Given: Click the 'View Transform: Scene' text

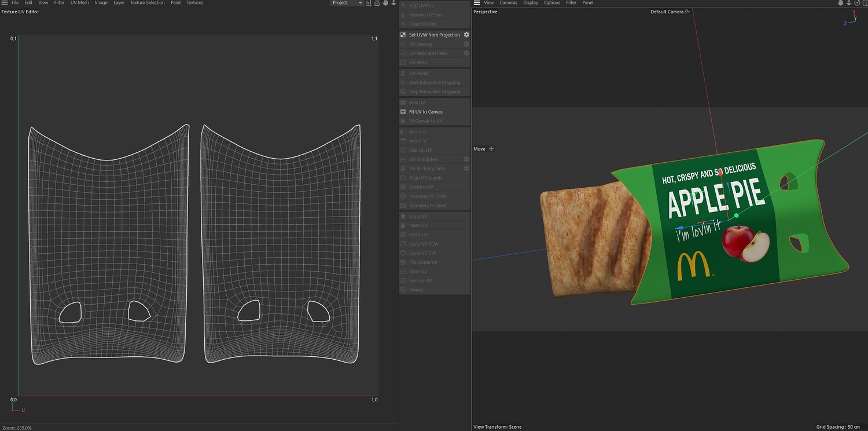Looking at the screenshot, I should (x=498, y=427).
